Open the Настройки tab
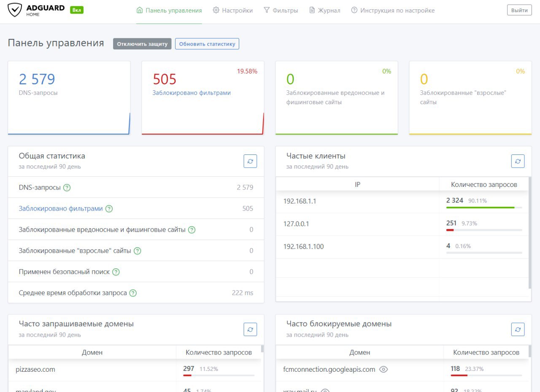Viewport: 540px width, 392px height. 233,10
